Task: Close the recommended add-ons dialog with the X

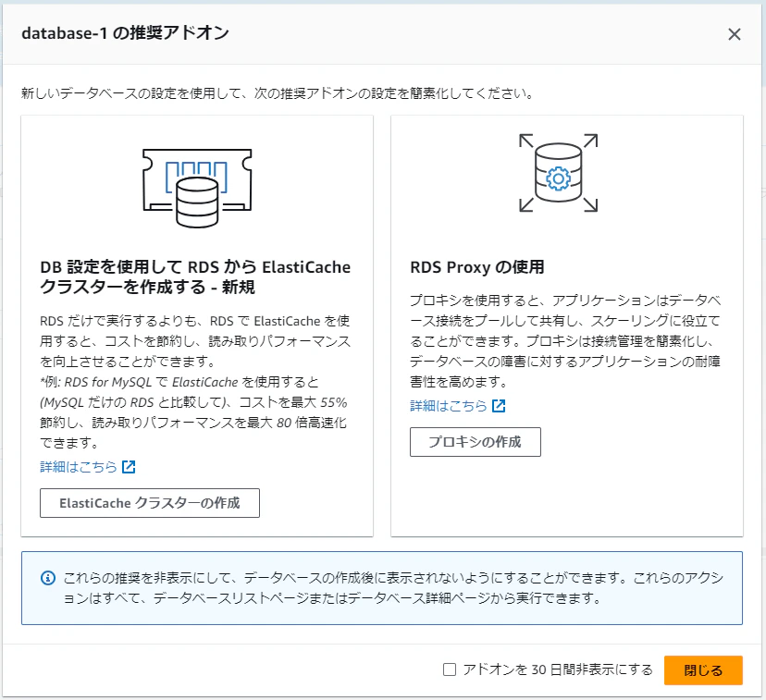Action: [x=735, y=34]
